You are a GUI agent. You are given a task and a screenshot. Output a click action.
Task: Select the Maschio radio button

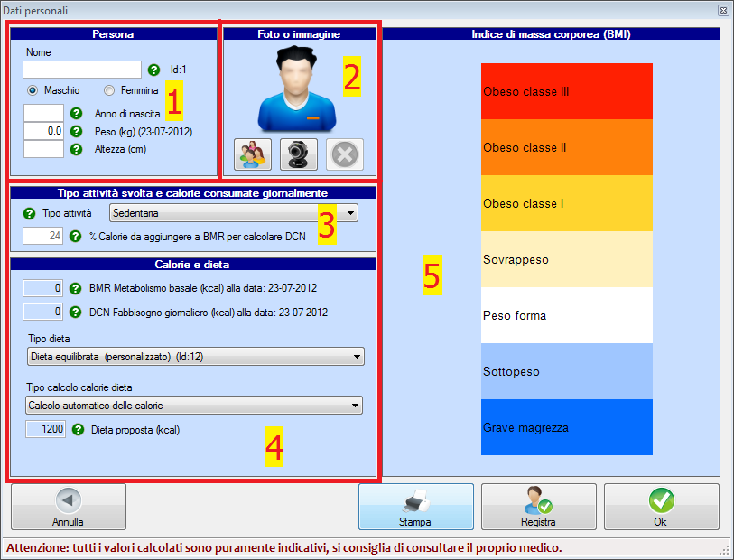point(33,90)
